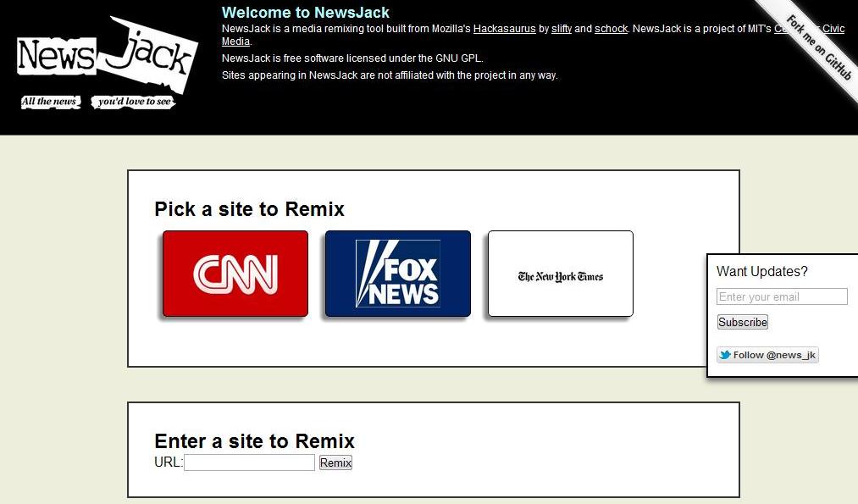Pick the CNN site tile

click(235, 274)
